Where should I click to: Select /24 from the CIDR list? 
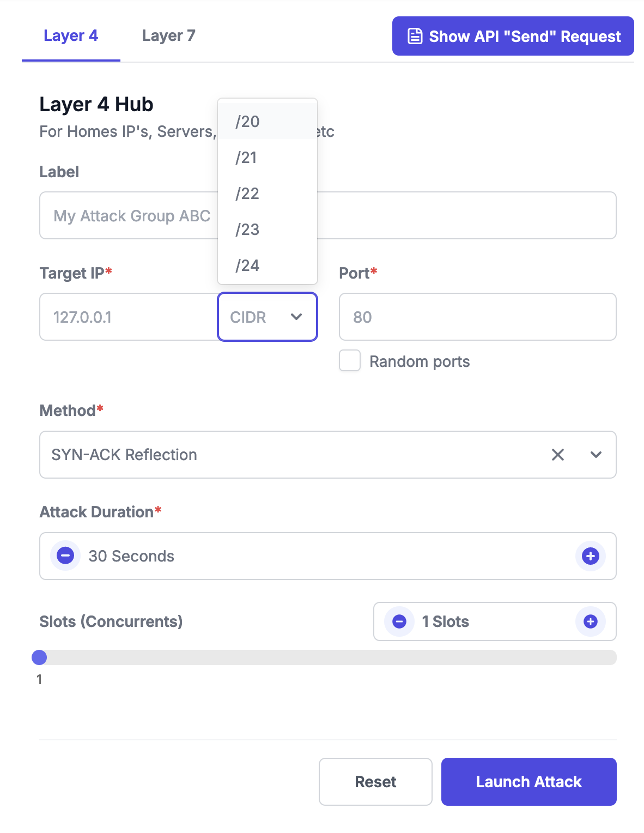click(x=247, y=265)
